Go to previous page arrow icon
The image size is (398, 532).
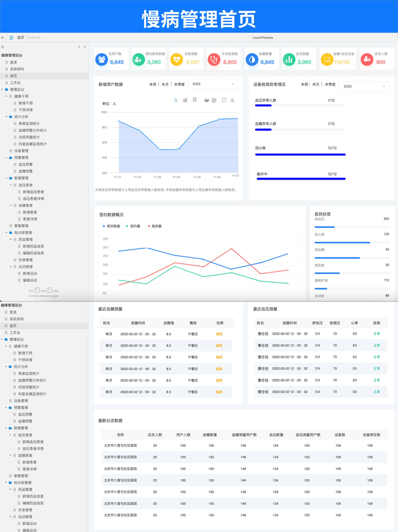pyautogui.click(x=79, y=47)
